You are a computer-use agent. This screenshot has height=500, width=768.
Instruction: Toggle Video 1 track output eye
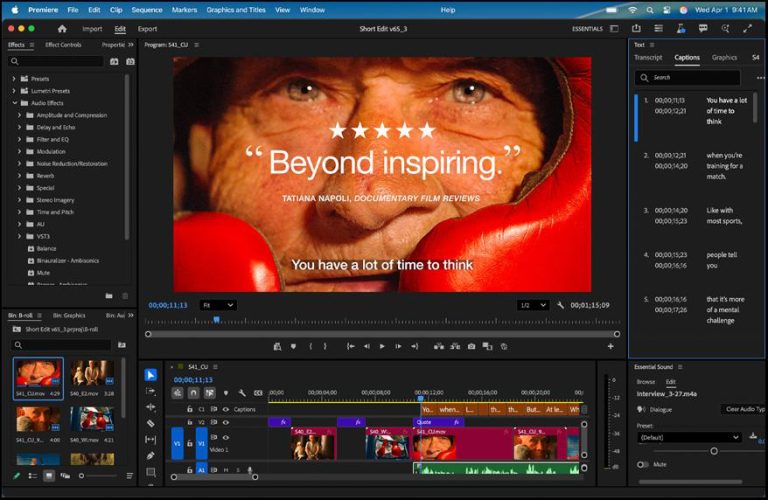point(226,438)
